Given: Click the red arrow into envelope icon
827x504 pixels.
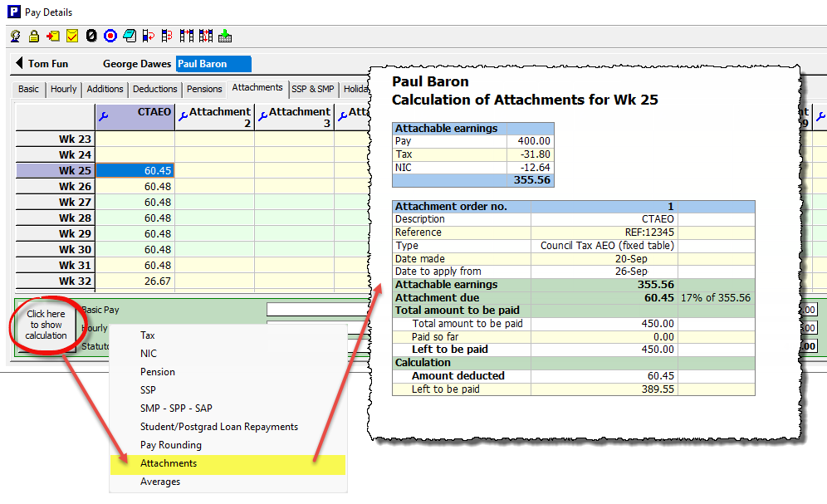Looking at the screenshot, I should click(53, 36).
